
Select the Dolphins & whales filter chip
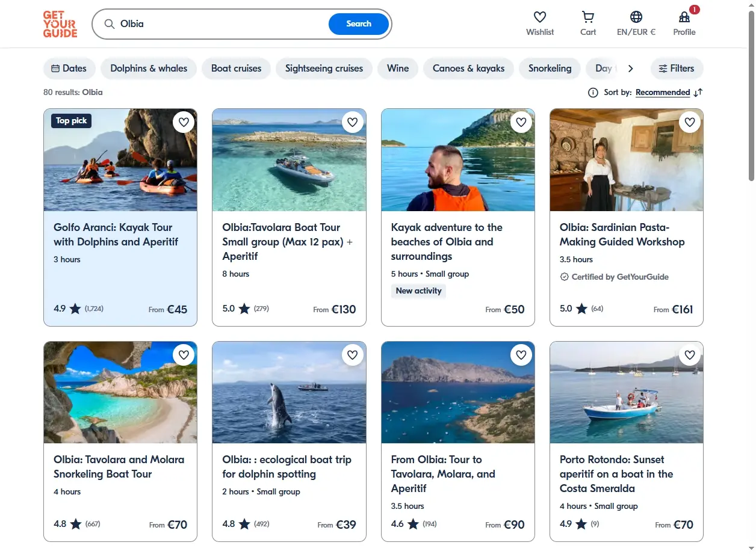[x=149, y=69]
